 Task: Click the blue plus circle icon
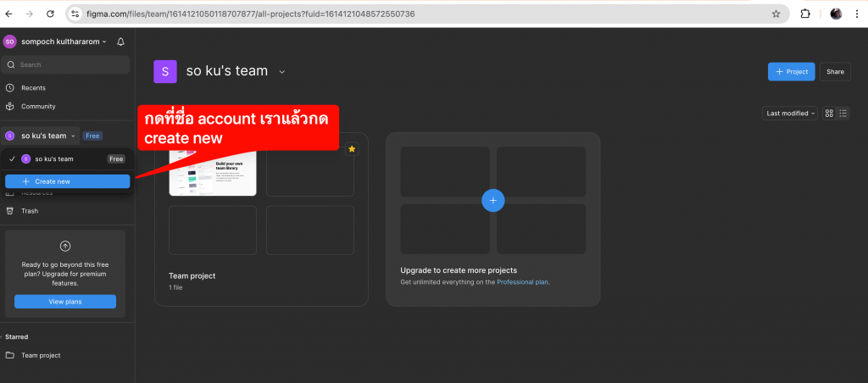493,201
